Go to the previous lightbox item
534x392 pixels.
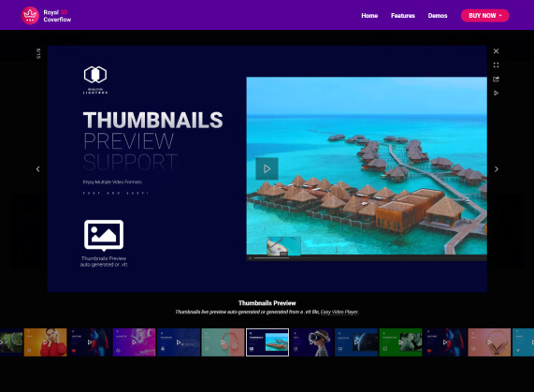click(37, 169)
